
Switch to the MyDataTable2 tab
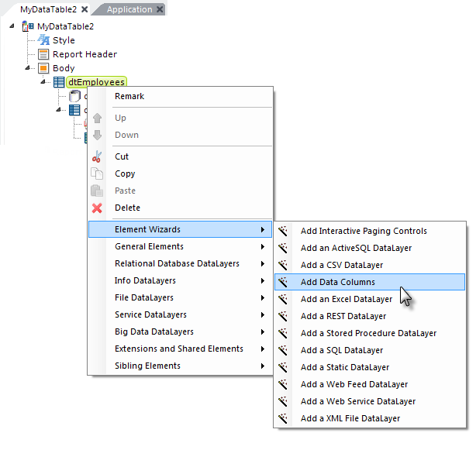[x=49, y=9]
